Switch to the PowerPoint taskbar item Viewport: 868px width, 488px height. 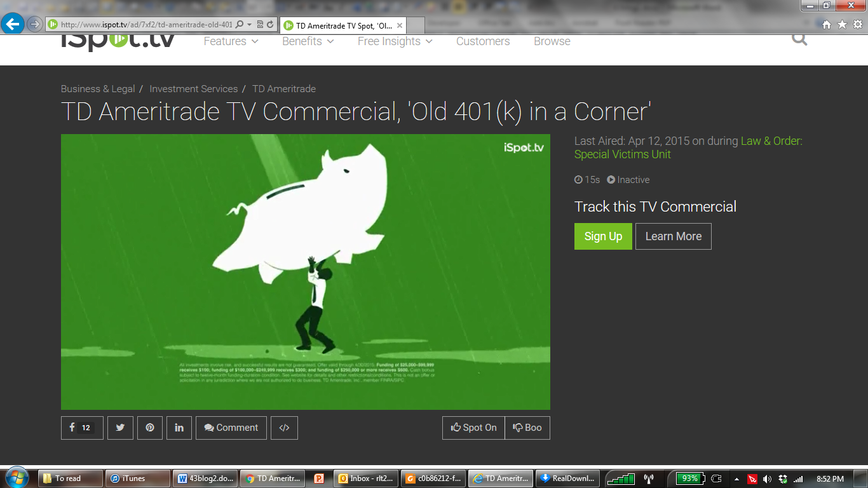tap(320, 478)
